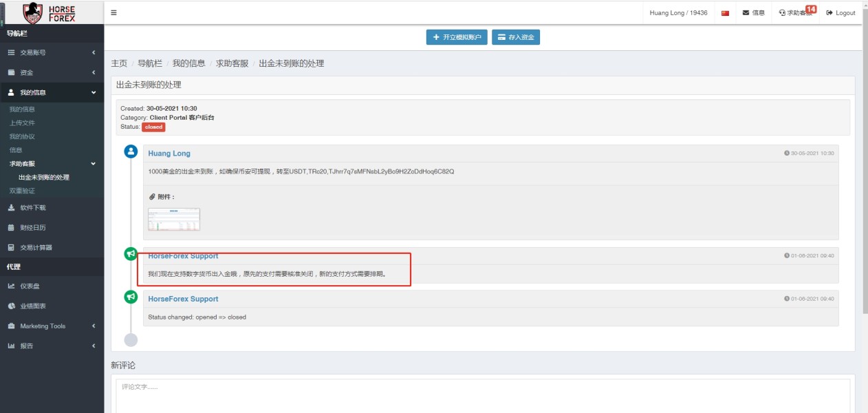Click the Horse Forex logo
This screenshot has width=868, height=413.
[49, 12]
